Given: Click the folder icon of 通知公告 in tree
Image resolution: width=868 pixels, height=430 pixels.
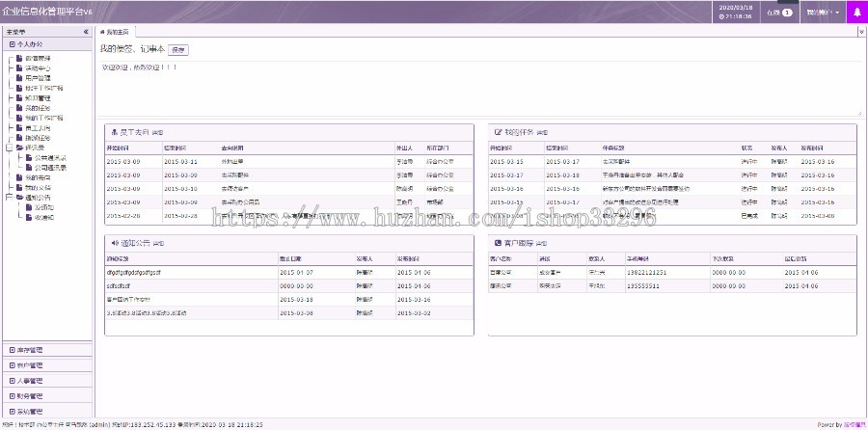Looking at the screenshot, I should pos(20,198).
